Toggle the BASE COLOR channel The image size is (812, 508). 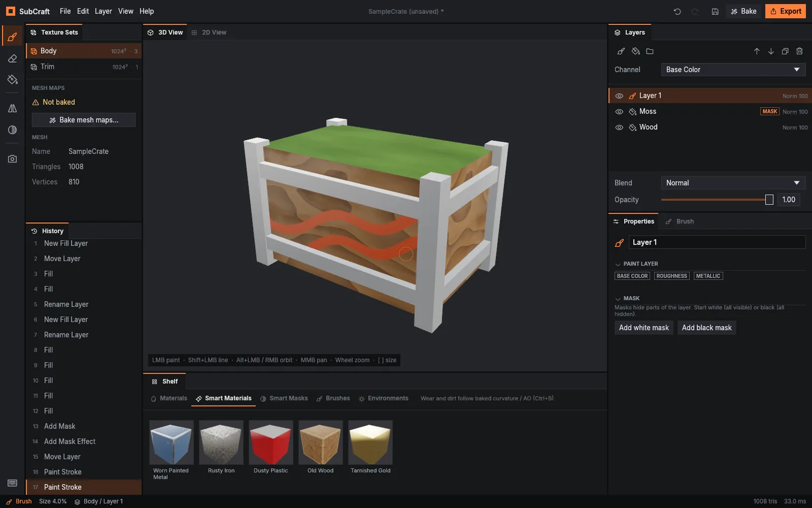[x=632, y=276]
